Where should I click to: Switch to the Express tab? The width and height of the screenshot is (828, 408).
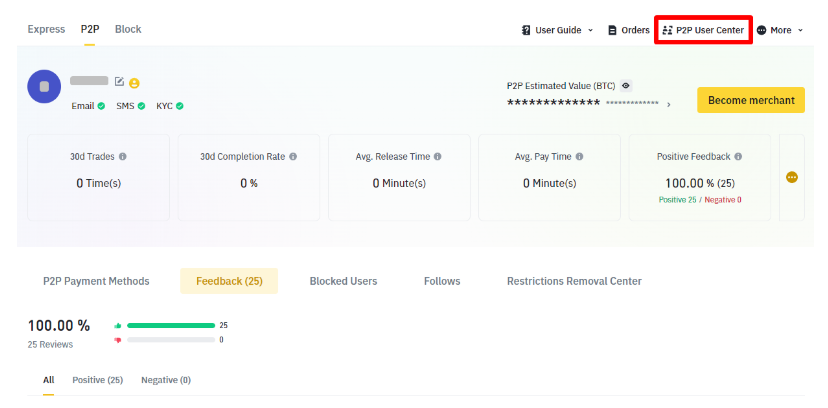(x=46, y=29)
